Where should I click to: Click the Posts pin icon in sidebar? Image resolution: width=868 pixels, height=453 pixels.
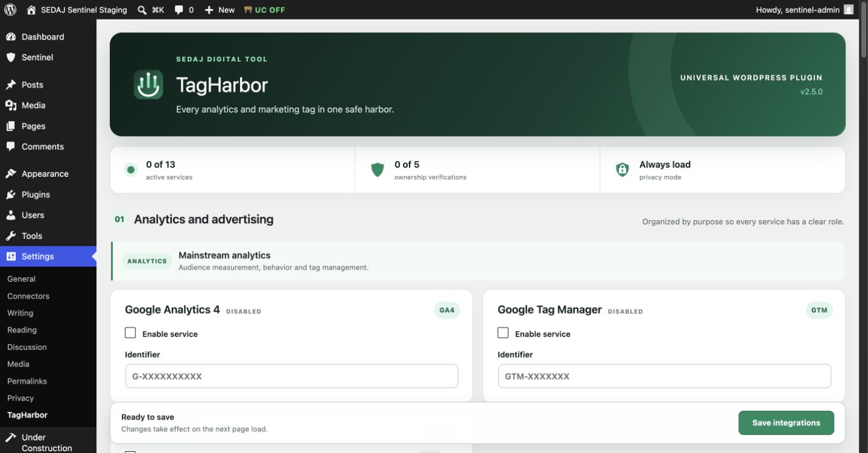[11, 85]
